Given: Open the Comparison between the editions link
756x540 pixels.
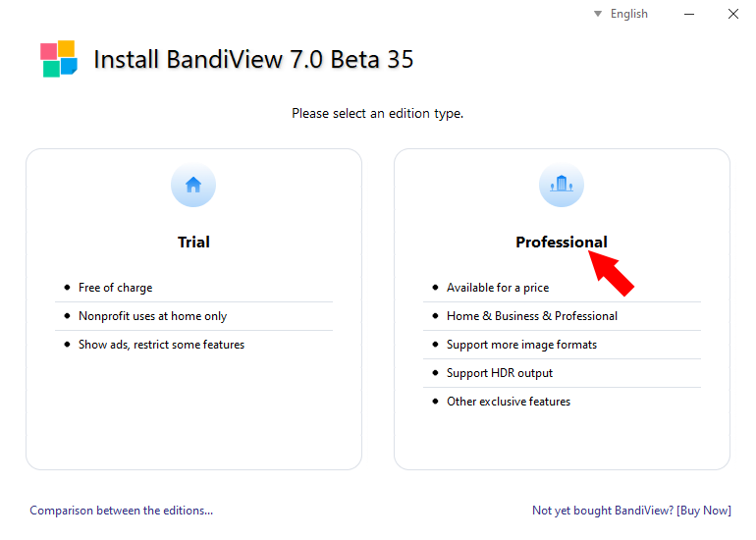Looking at the screenshot, I should (121, 511).
